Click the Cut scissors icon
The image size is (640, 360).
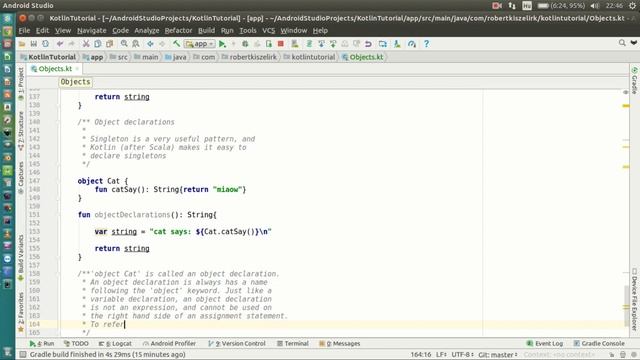(x=86, y=44)
